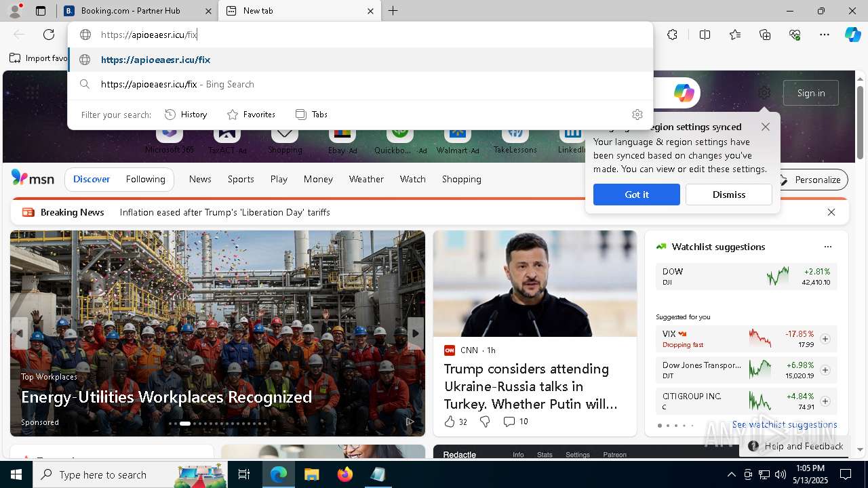Open the DOW stock watchlist row
This screenshot has width=868, height=488.
747,277
